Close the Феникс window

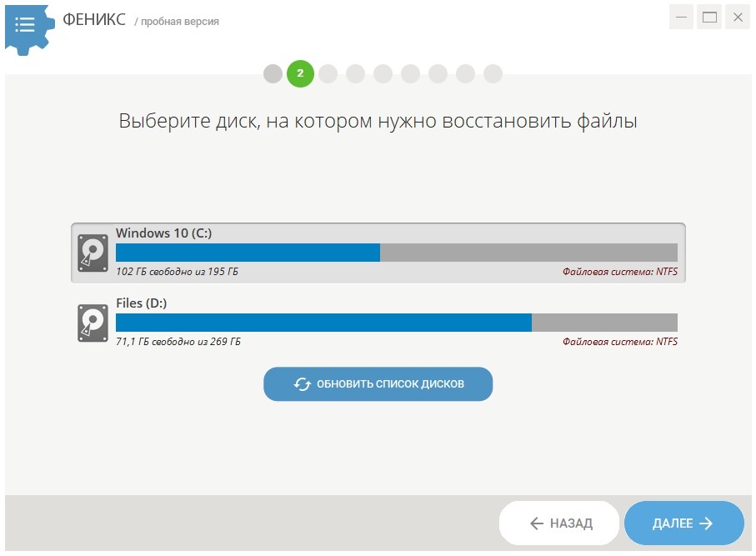pos(738,18)
